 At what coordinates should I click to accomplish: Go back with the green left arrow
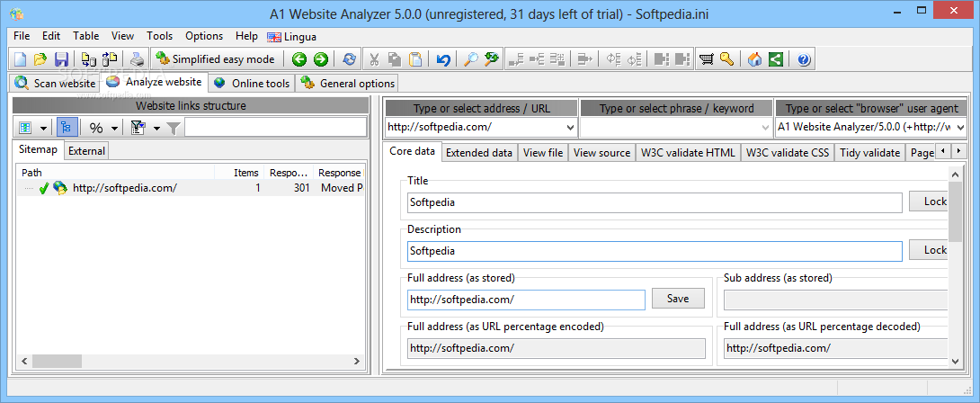pyautogui.click(x=299, y=59)
